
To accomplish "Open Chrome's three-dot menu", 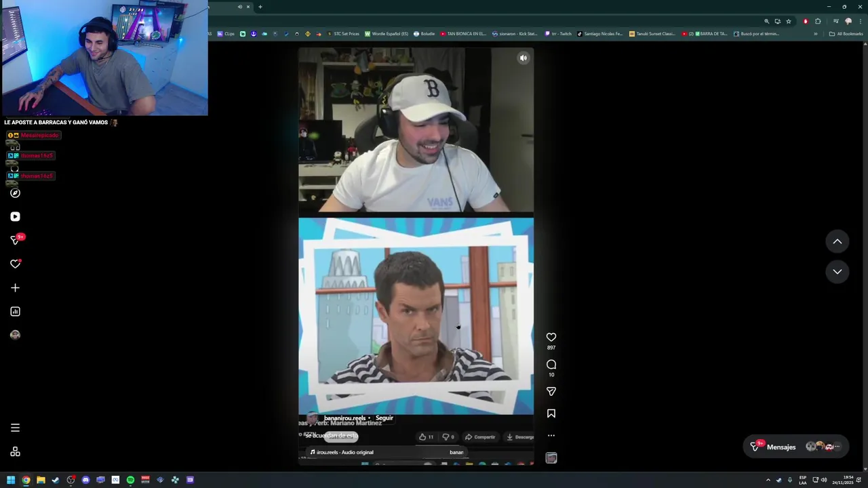I will click(859, 21).
